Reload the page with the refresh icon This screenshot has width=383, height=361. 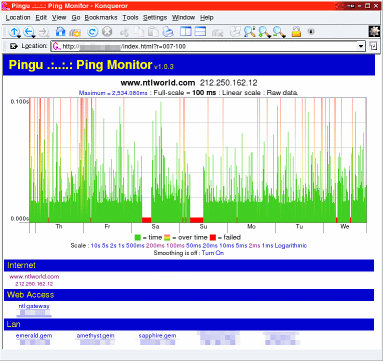pos(92,32)
